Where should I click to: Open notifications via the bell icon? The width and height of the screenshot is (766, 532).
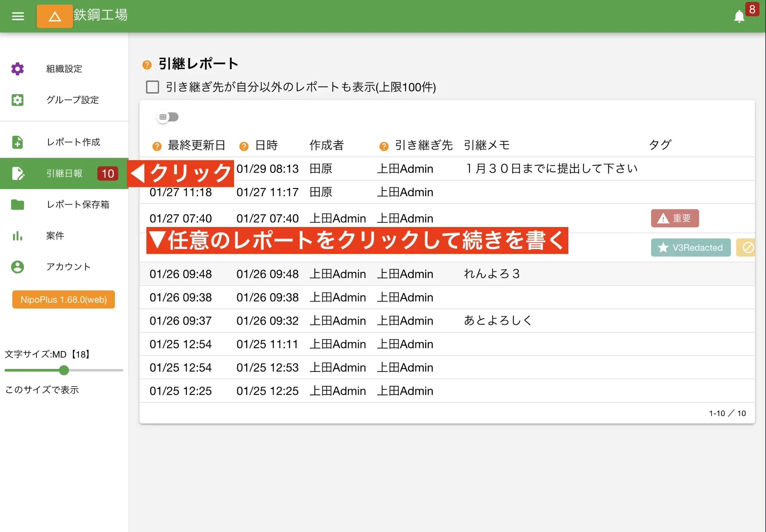click(739, 16)
